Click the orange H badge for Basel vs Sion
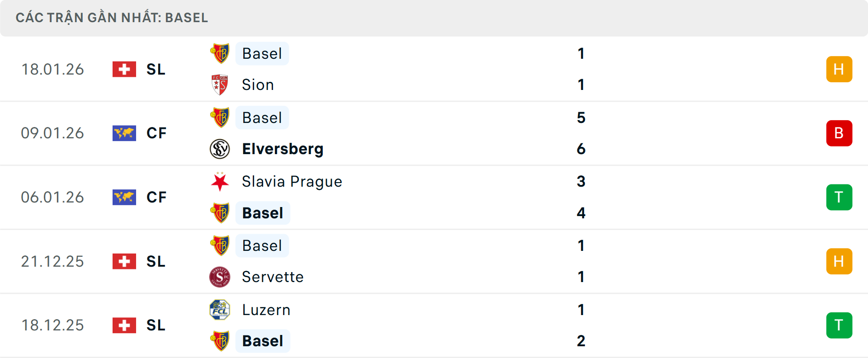 (x=839, y=69)
